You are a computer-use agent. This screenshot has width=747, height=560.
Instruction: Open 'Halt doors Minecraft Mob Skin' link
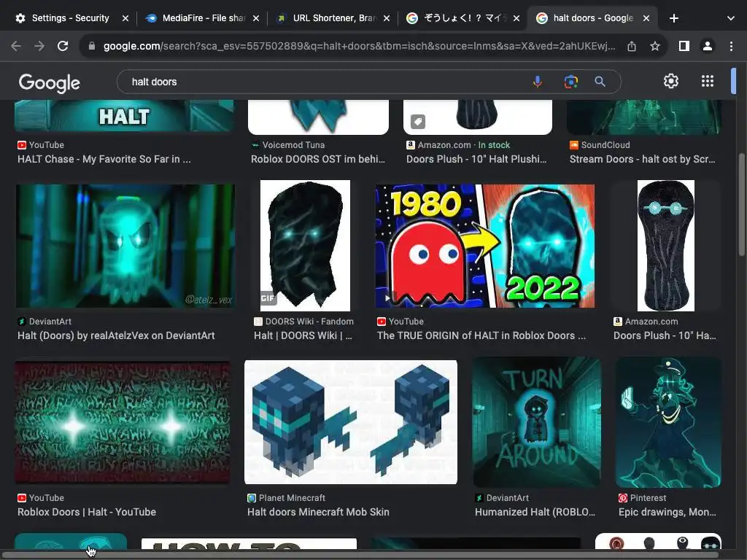pyautogui.click(x=318, y=512)
